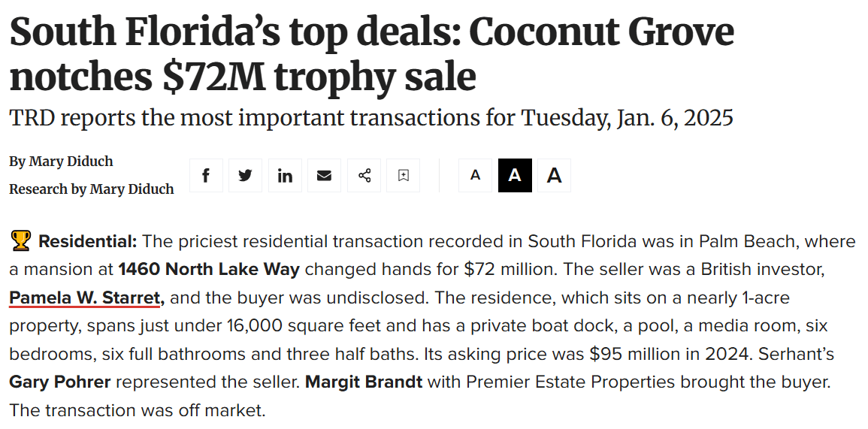Send the article via email icon
The image size is (868, 429).
(x=324, y=176)
